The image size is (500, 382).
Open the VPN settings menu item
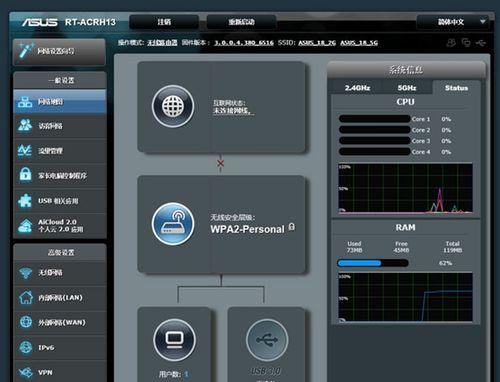60,372
